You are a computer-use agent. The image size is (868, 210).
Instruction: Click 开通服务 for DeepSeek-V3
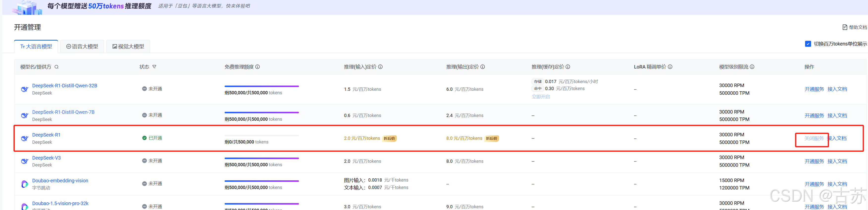click(814, 161)
